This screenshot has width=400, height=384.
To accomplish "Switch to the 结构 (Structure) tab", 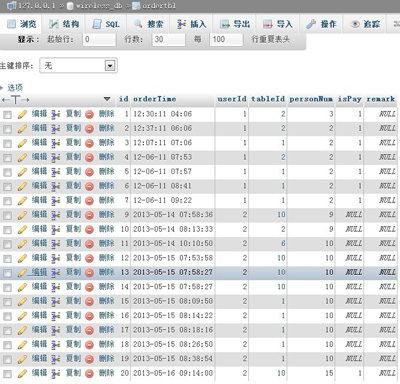I will [64, 24].
